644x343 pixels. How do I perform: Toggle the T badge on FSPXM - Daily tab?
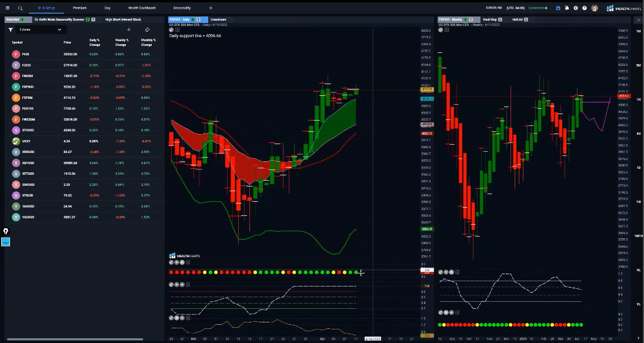point(199,19)
